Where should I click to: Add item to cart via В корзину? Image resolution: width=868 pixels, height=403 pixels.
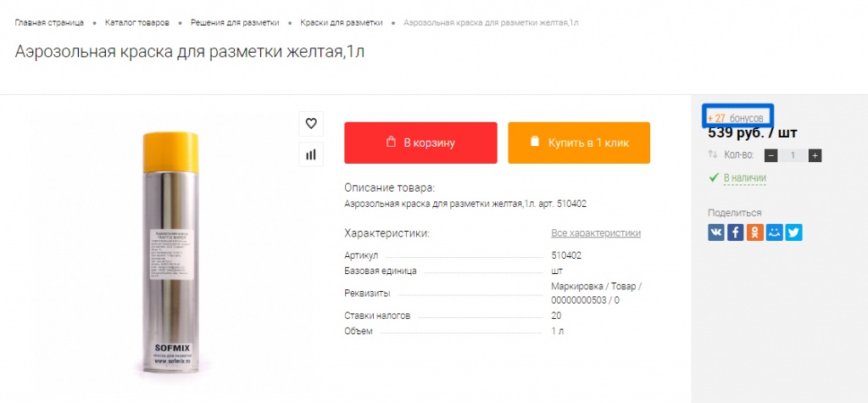(x=420, y=143)
